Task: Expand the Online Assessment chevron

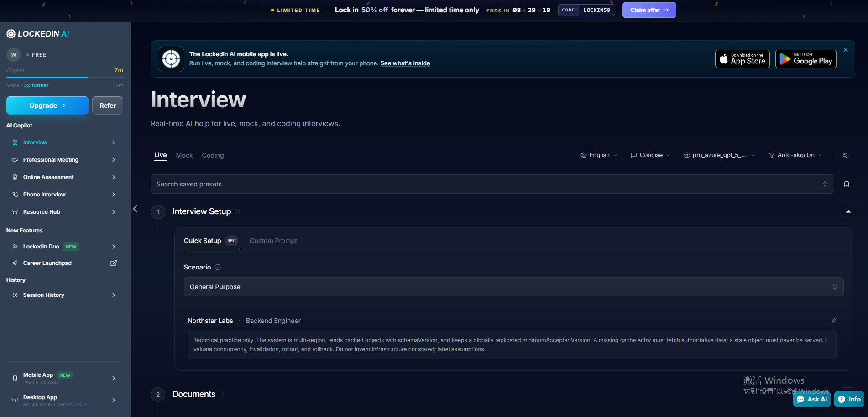Action: (x=114, y=177)
